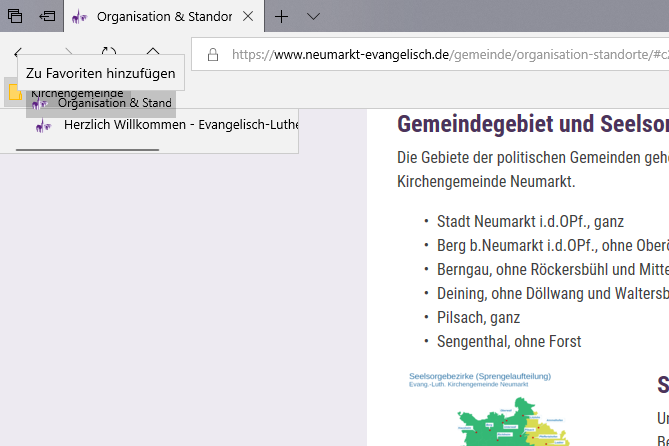The width and height of the screenshot is (669, 446).
Task: Open Organisation & Stand favorite entry
Action: coord(101,103)
